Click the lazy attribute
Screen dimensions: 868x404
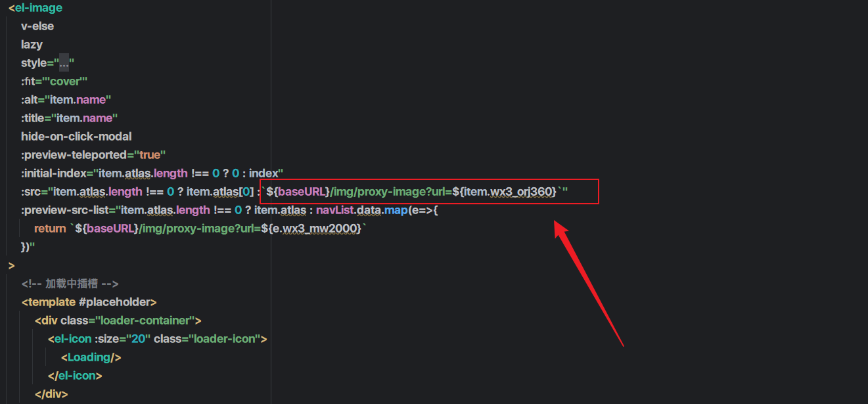pyautogui.click(x=32, y=45)
